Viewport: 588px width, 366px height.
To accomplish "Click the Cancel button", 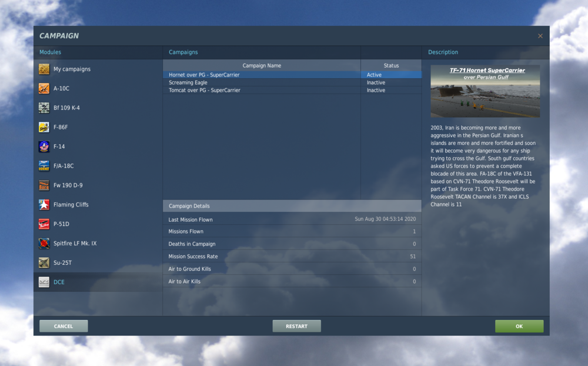I will pos(64,326).
